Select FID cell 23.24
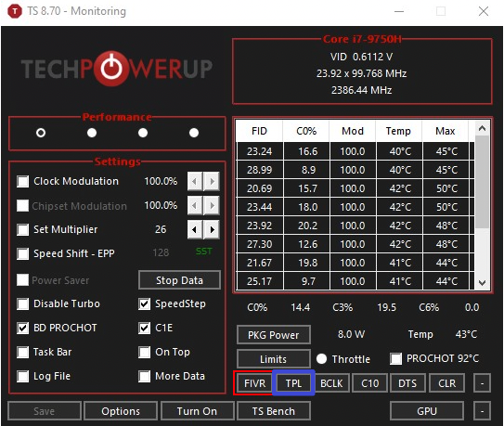The width and height of the screenshot is (504, 426). pos(260,151)
